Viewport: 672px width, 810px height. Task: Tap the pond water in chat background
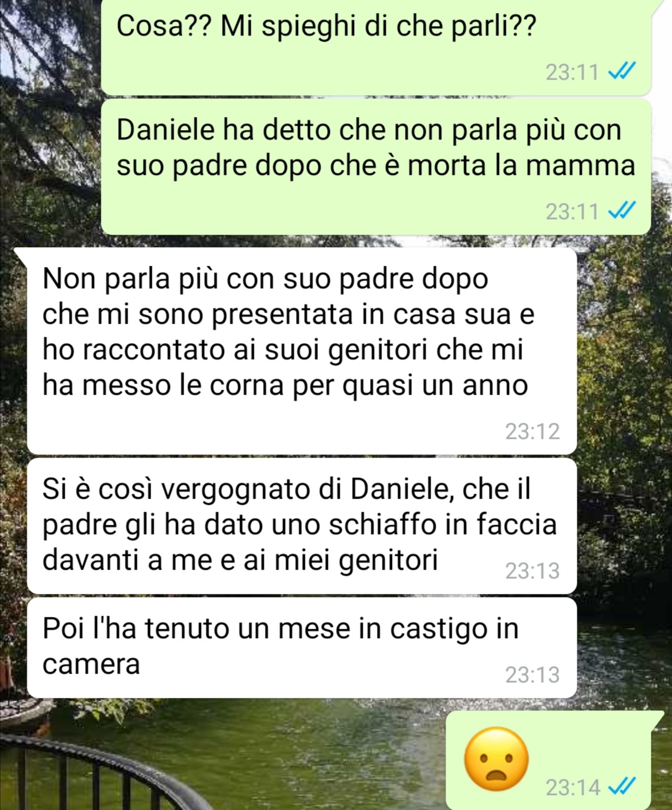(324, 753)
